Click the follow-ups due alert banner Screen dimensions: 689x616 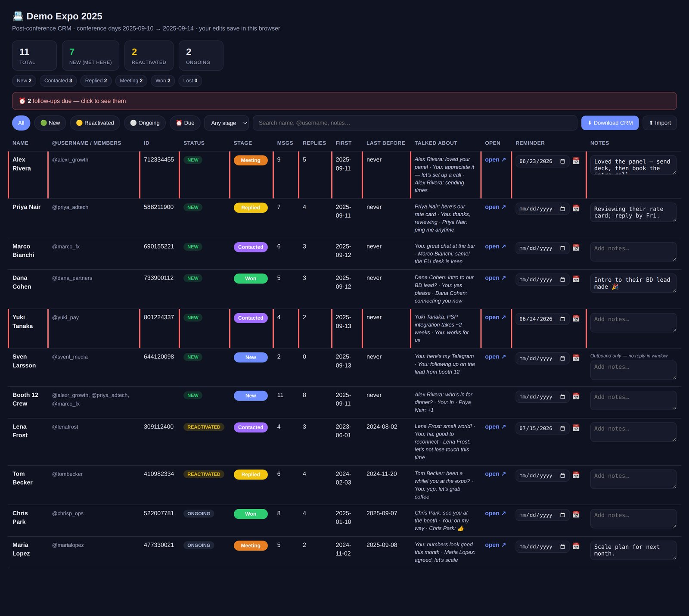(x=344, y=101)
